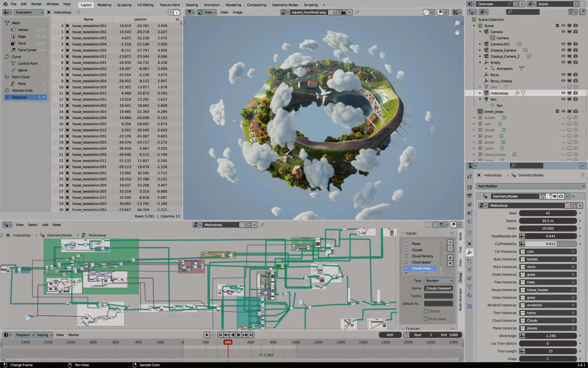
Task: Click the snapping magnet icon in node editor header
Action: tap(435, 224)
